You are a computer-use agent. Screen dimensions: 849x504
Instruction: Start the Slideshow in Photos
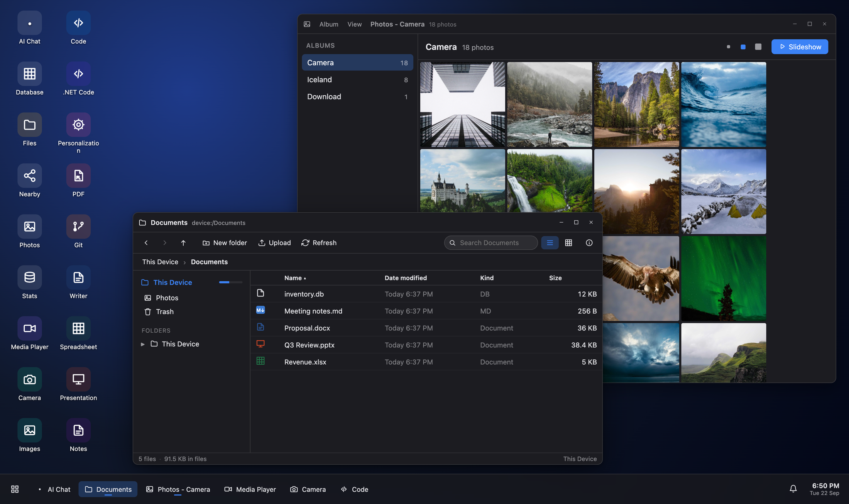tap(800, 47)
